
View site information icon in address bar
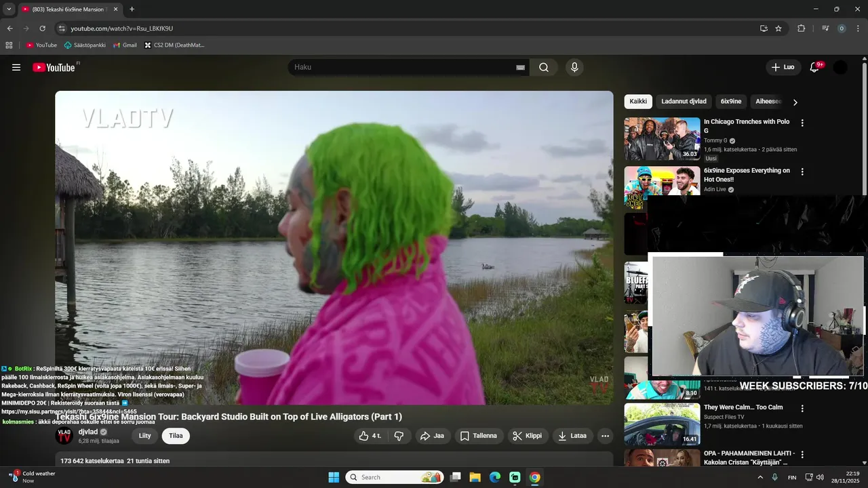[62, 28]
